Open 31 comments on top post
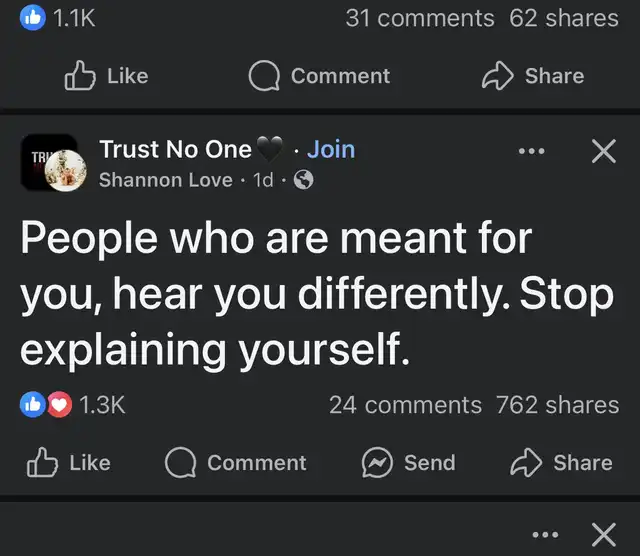The height and width of the screenshot is (556, 640). click(x=420, y=18)
